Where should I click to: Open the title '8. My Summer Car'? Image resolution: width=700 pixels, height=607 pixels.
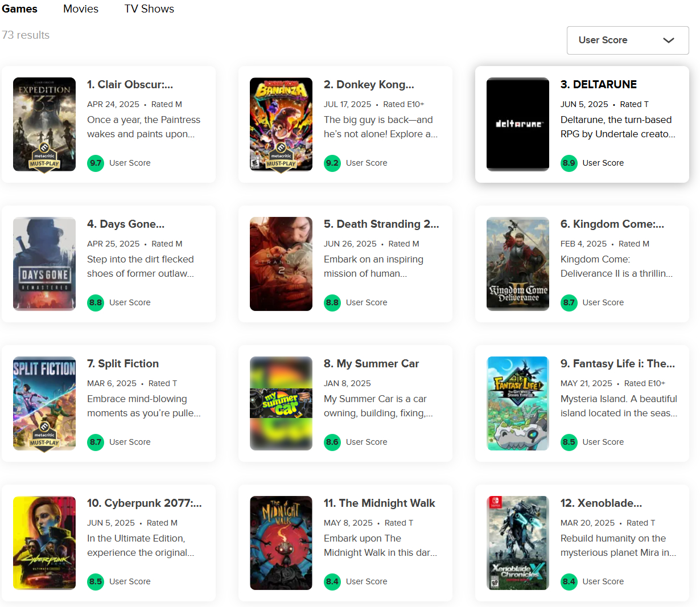pyautogui.click(x=371, y=364)
